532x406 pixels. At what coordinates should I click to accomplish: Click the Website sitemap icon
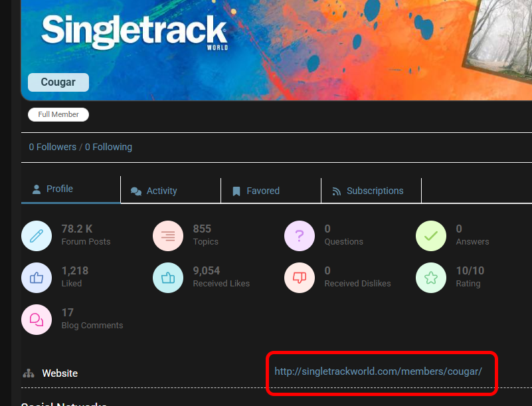click(29, 373)
